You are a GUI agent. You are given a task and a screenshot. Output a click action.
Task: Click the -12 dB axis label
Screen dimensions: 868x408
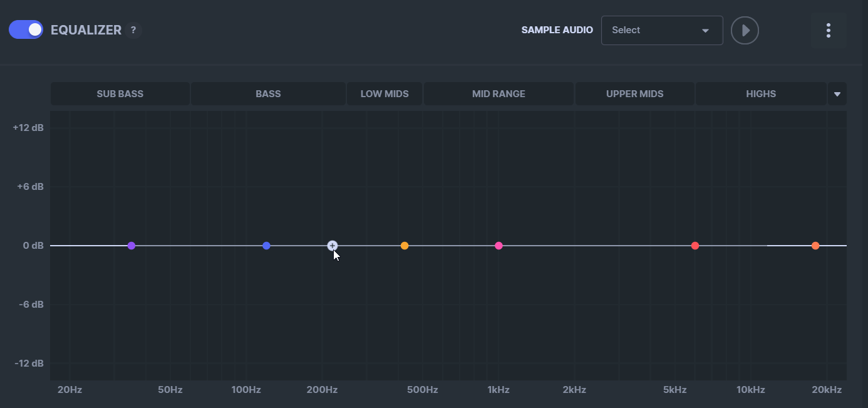click(x=29, y=364)
